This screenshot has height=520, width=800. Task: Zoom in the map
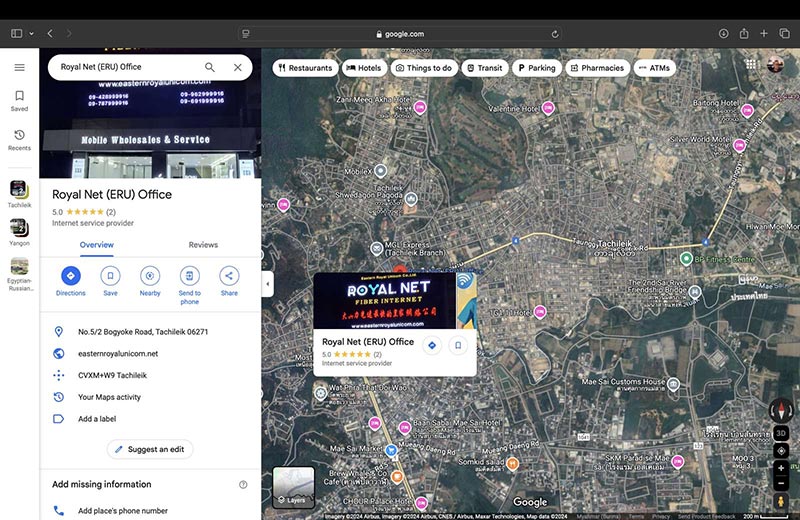[x=781, y=468]
